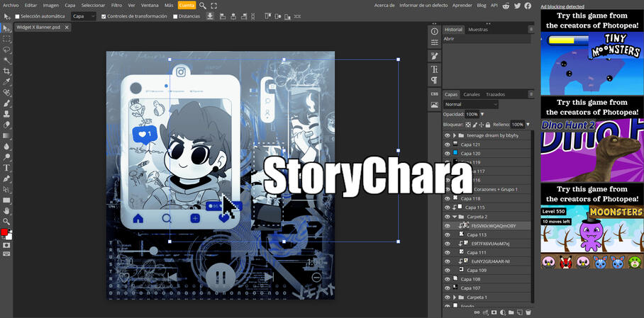Image resolution: width=644 pixels, height=318 pixels.
Task: Select the Lasso tool
Action: [x=6, y=50]
